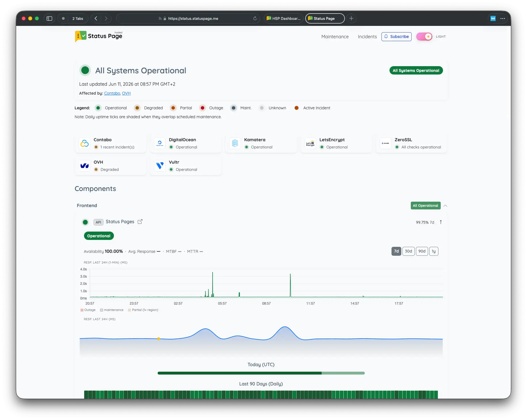Open the browser more options ellipsis
The image size is (527, 420).
[503, 18]
